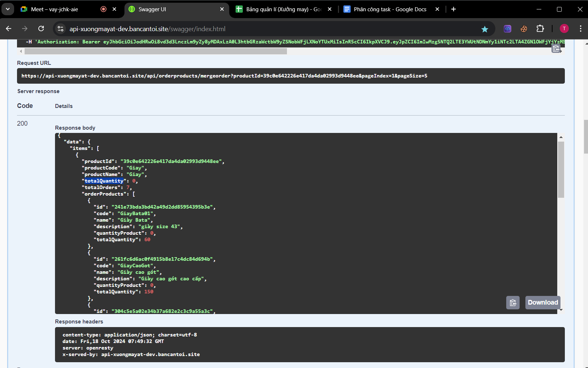Viewport: 588px width, 368px height.
Task: Copy the curl command with clipboard icon
Action: tap(556, 49)
